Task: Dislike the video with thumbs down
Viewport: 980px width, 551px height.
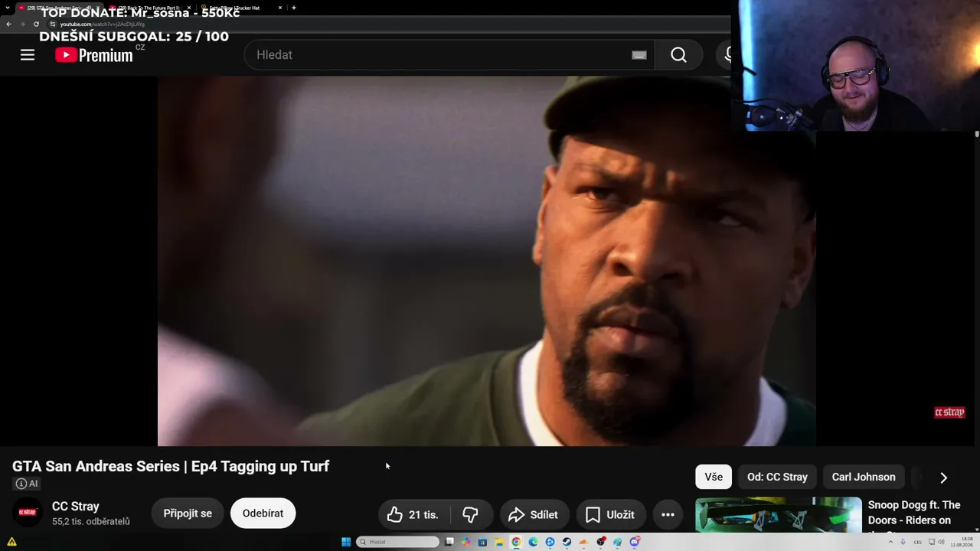Action: click(470, 515)
